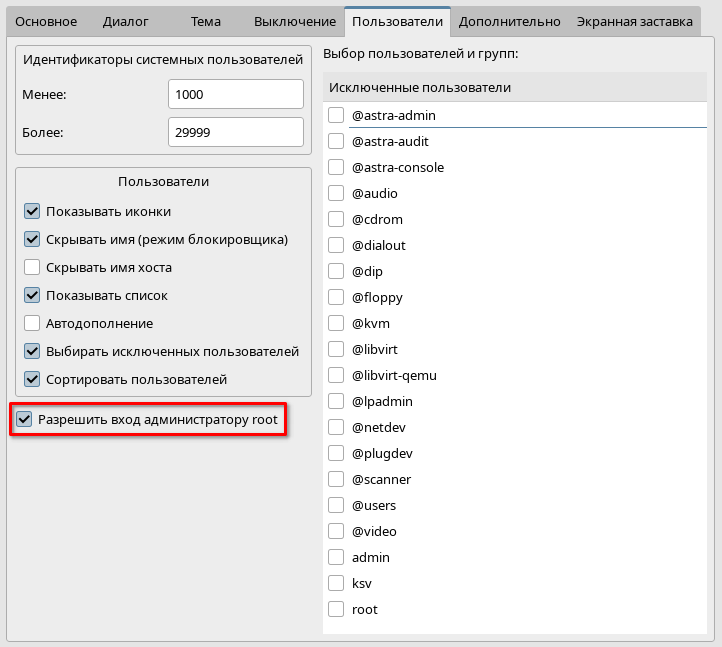Viewport: 722px width, 647px height.
Task: Click the Более input field
Action: pos(235,132)
